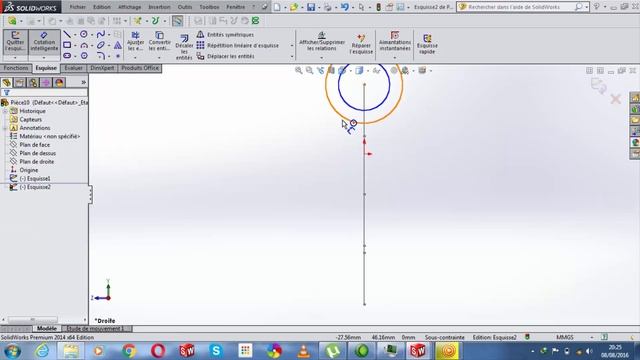The width and height of the screenshot is (640, 360).
Task: Toggle Aimantations instantanées quick snaps
Action: coord(394,41)
